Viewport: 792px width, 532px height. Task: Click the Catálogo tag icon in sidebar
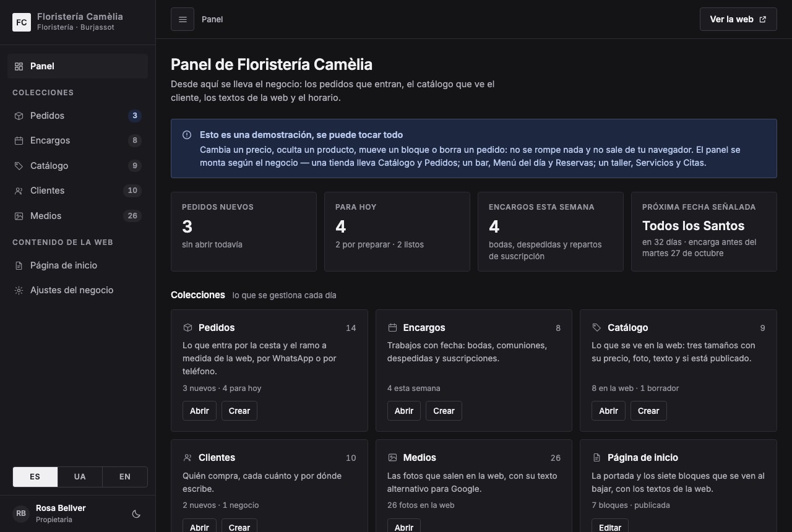19,166
